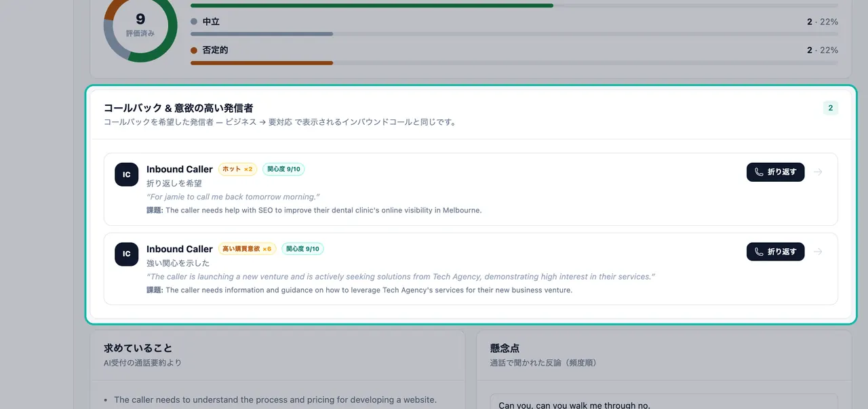Click the 高い購買意欲 ×6 badge
The width and height of the screenshot is (868, 409).
coord(247,249)
